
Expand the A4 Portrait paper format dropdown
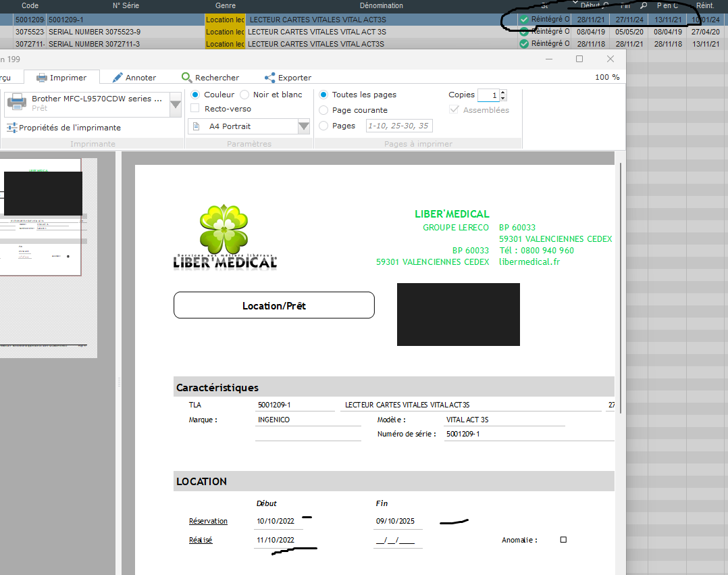pos(303,126)
